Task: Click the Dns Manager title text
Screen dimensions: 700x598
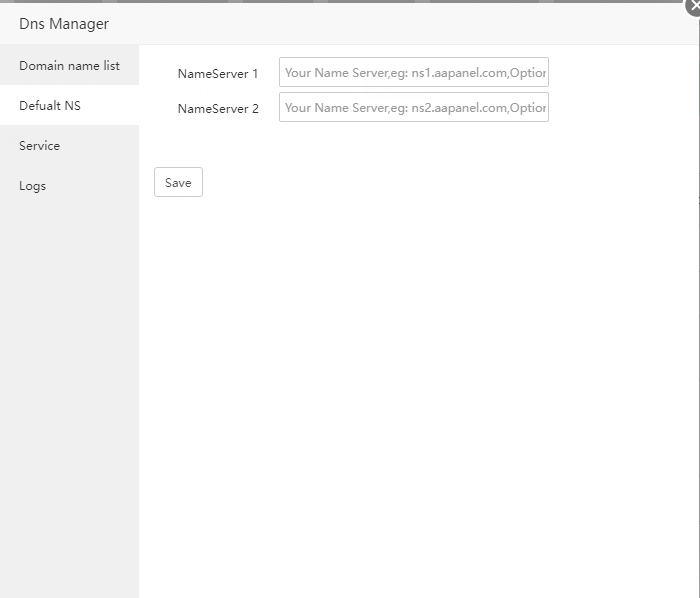Action: 64,23
